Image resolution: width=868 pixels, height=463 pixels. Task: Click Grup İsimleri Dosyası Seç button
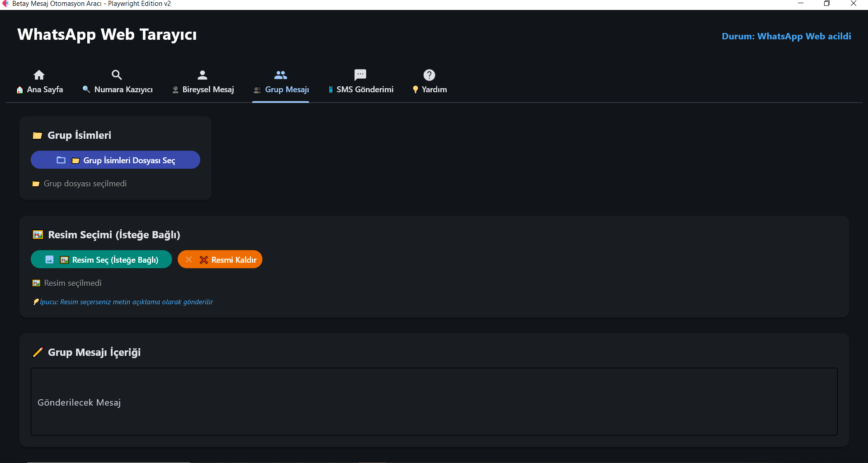[115, 160]
